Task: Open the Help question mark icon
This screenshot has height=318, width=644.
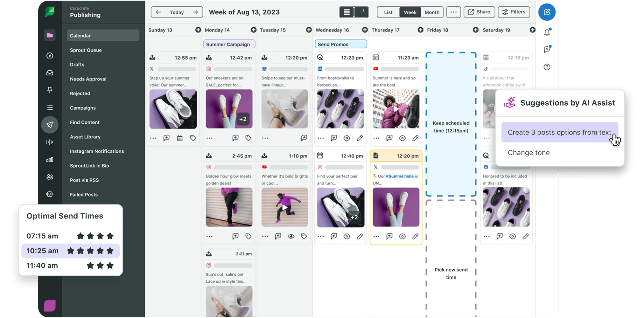Action: coord(547,67)
